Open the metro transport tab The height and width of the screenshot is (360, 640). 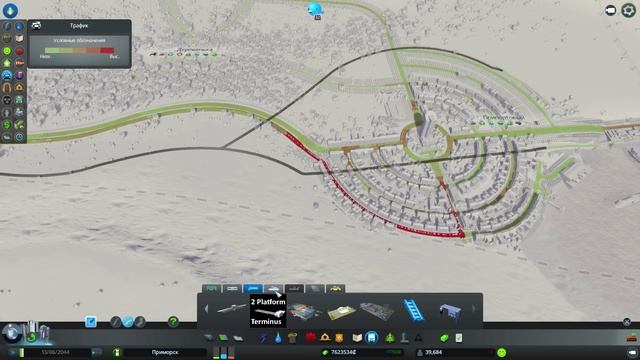[232, 289]
